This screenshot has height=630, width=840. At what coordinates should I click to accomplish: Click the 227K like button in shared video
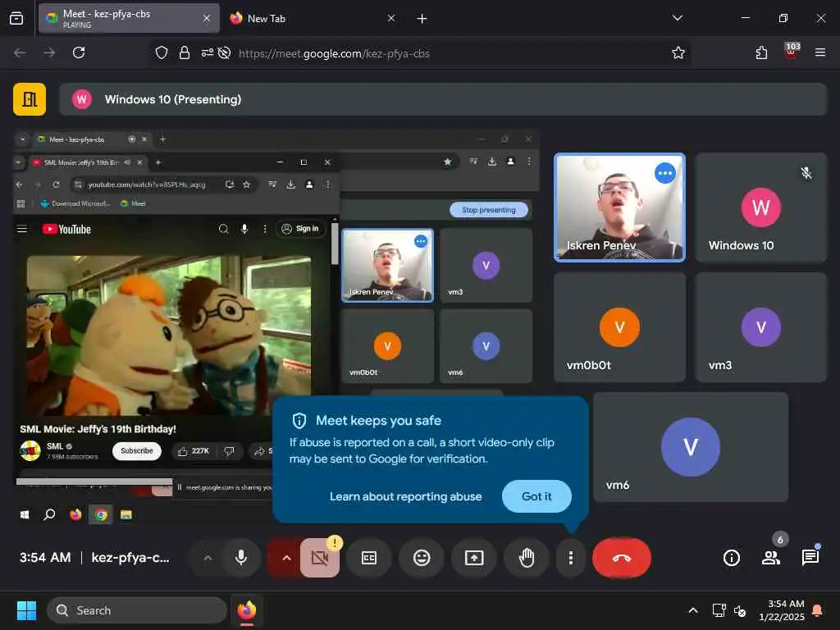(x=193, y=451)
